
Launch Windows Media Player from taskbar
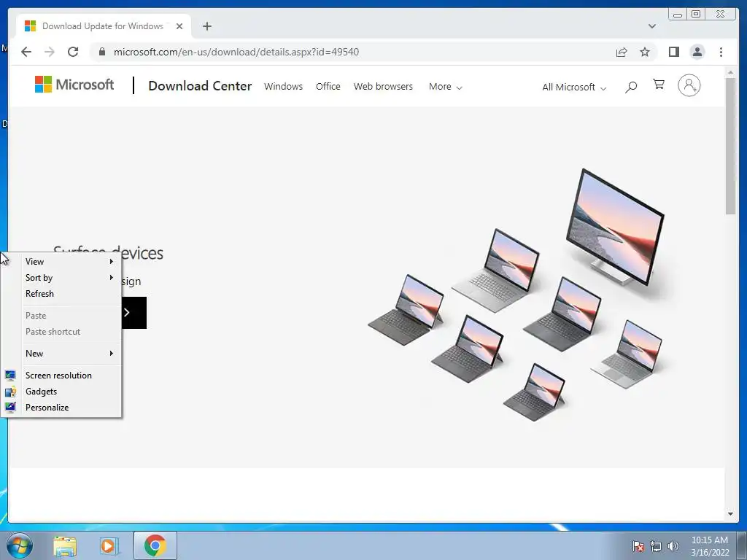[108, 546]
